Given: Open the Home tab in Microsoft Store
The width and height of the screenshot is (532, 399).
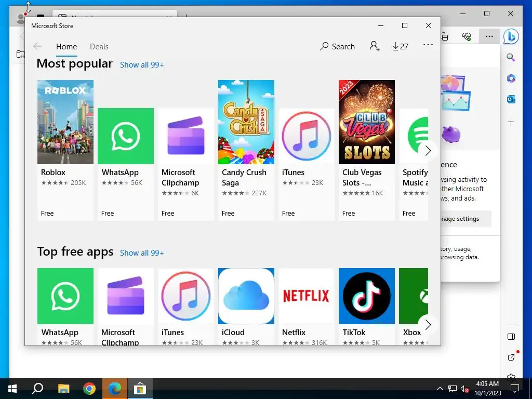Looking at the screenshot, I should (x=66, y=46).
